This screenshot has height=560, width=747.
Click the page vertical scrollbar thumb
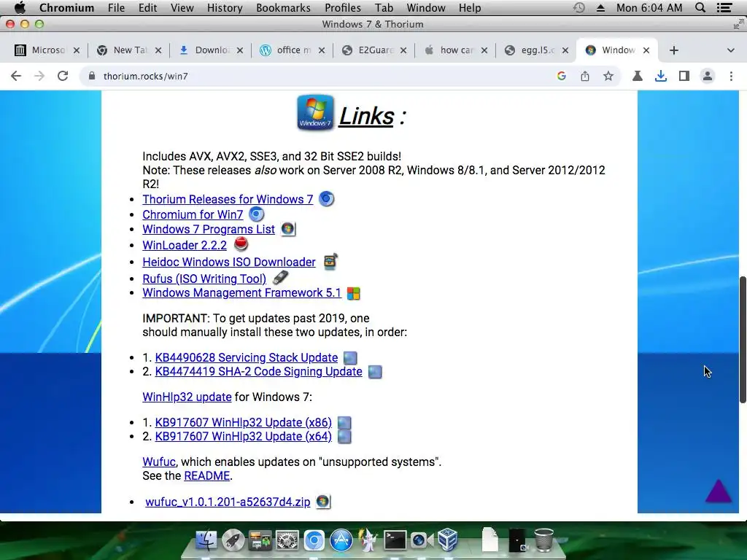(x=743, y=340)
